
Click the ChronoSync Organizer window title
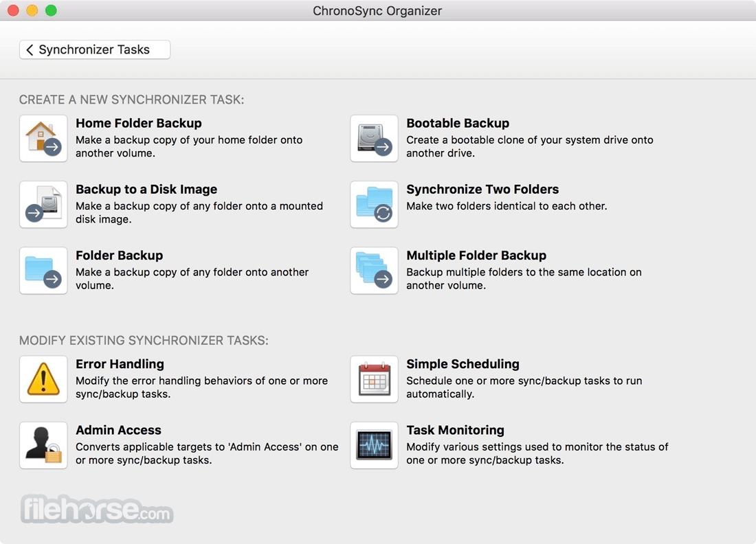(377, 10)
